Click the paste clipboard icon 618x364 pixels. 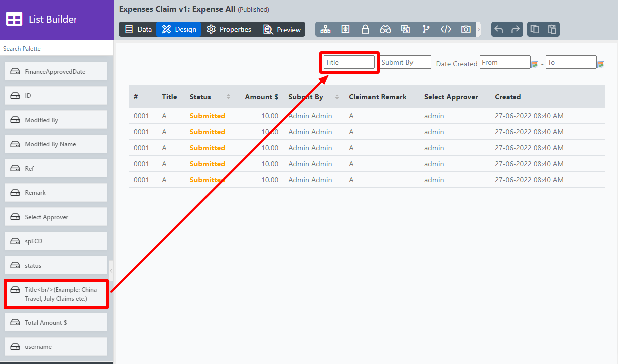click(552, 29)
